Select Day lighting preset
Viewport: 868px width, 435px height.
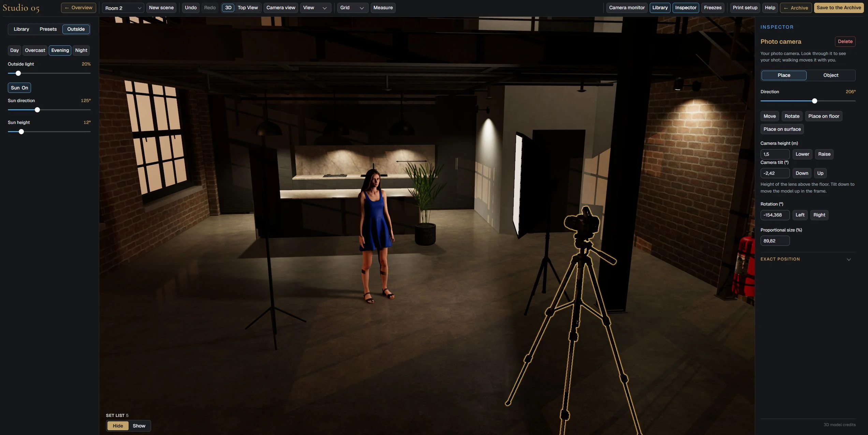(14, 51)
